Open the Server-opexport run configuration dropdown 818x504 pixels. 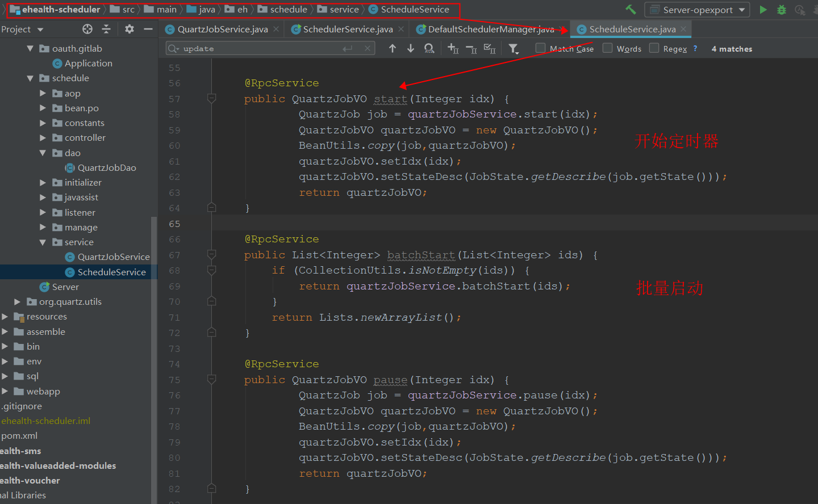(x=697, y=10)
